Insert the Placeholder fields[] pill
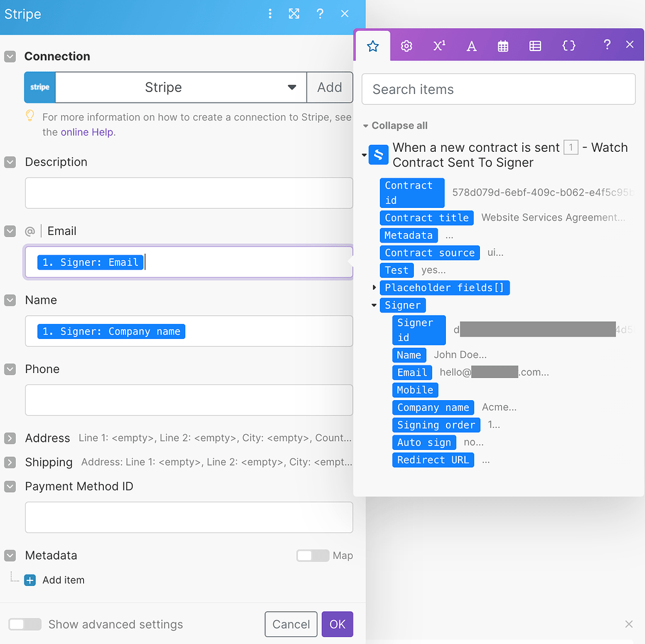This screenshot has width=645, height=644. [x=444, y=287]
